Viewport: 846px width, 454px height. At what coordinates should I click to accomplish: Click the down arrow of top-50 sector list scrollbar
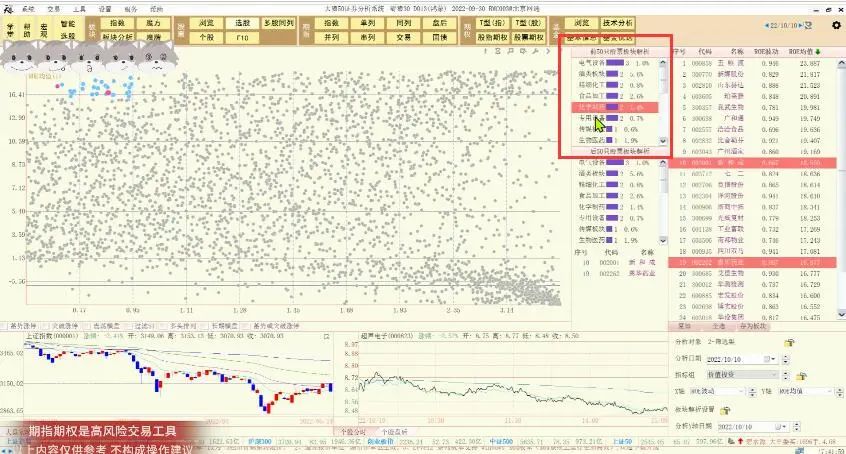coord(663,140)
